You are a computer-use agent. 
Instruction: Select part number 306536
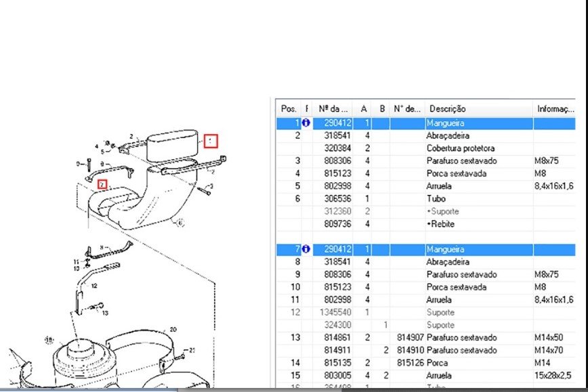338,198
